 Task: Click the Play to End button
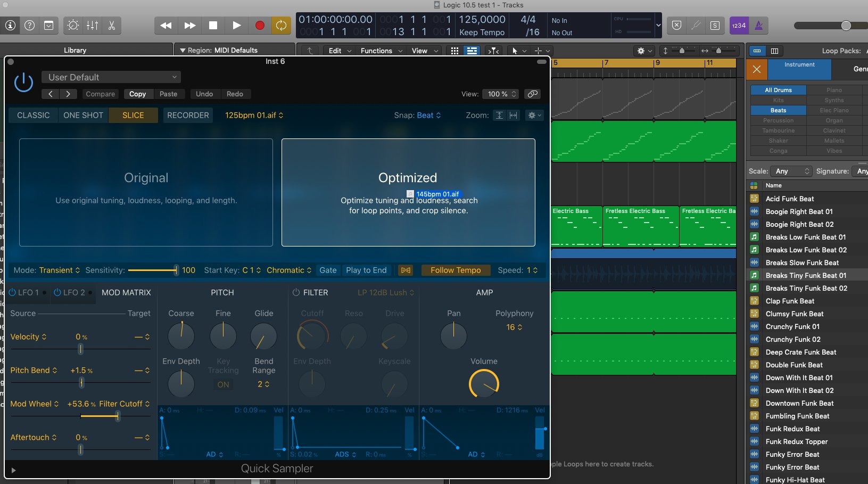point(366,270)
